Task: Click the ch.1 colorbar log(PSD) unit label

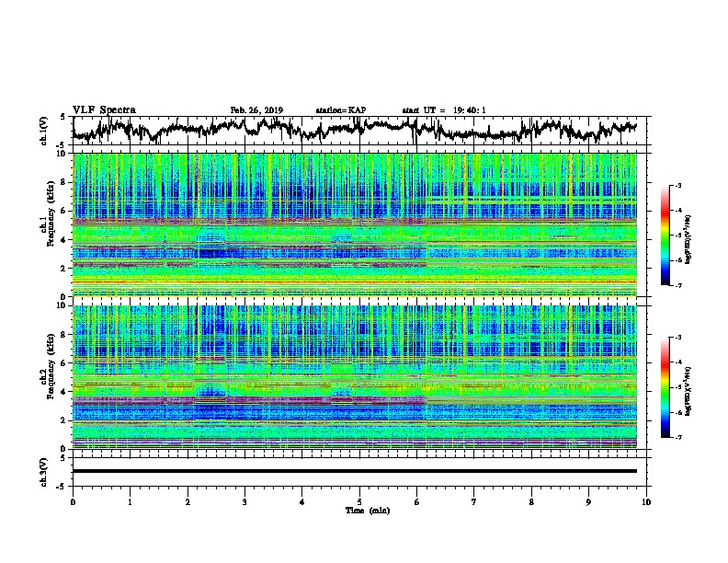Action: click(688, 240)
